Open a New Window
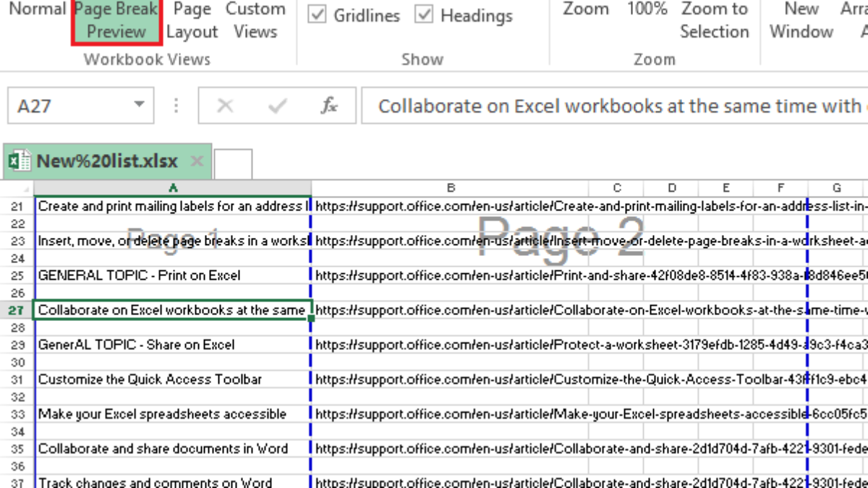 click(801, 20)
